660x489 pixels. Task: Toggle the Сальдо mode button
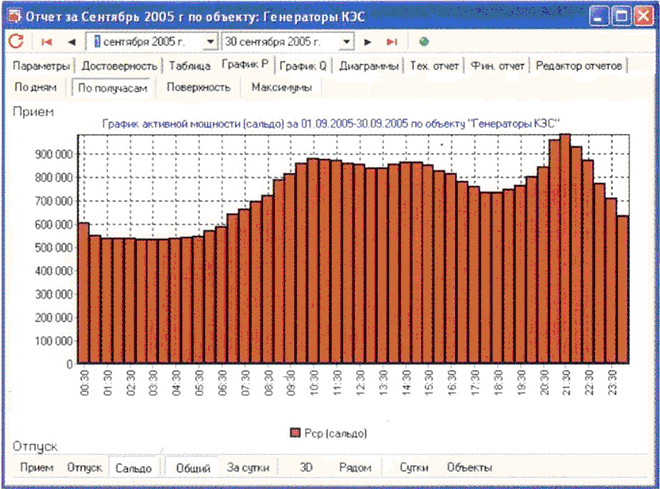click(x=133, y=468)
